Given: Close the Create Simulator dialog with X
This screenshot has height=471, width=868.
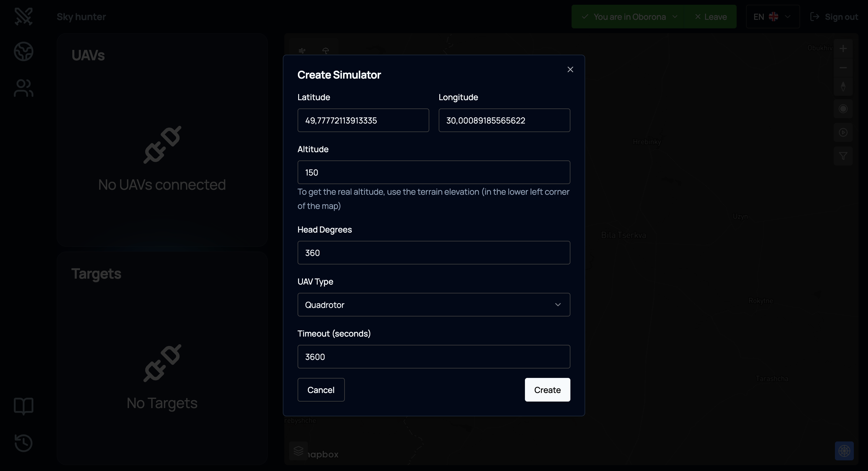Looking at the screenshot, I should (x=570, y=69).
